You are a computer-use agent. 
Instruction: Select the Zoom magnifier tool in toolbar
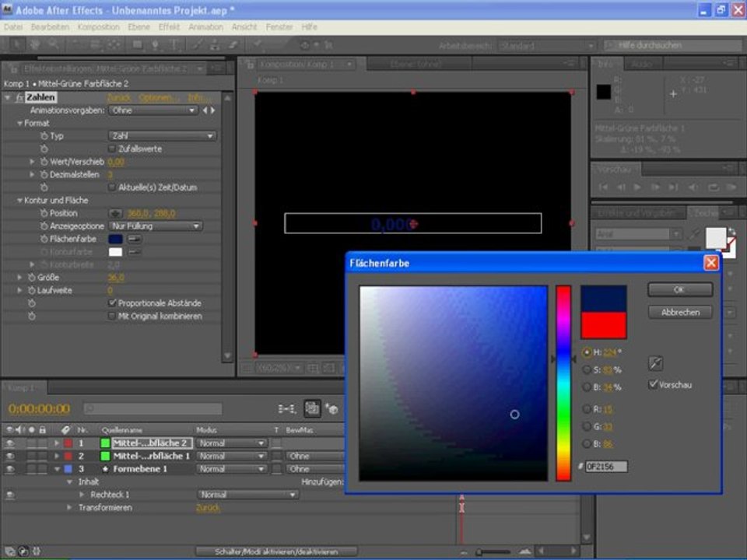[54, 45]
